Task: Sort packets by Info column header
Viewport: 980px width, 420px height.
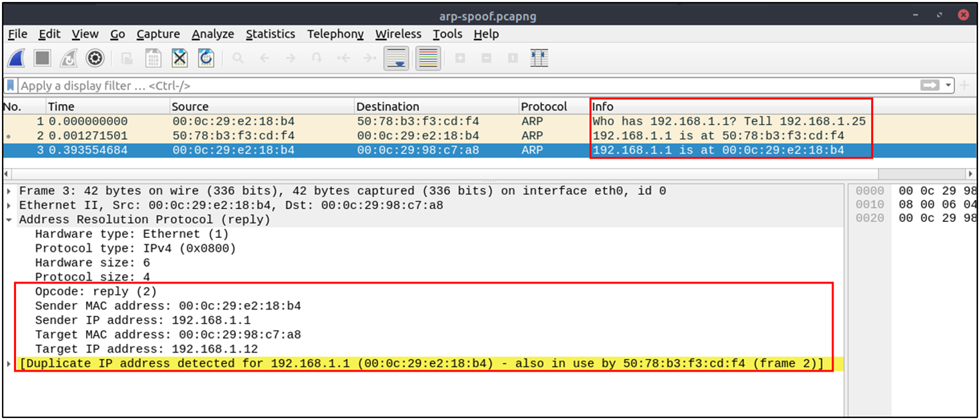Action: tap(783, 106)
